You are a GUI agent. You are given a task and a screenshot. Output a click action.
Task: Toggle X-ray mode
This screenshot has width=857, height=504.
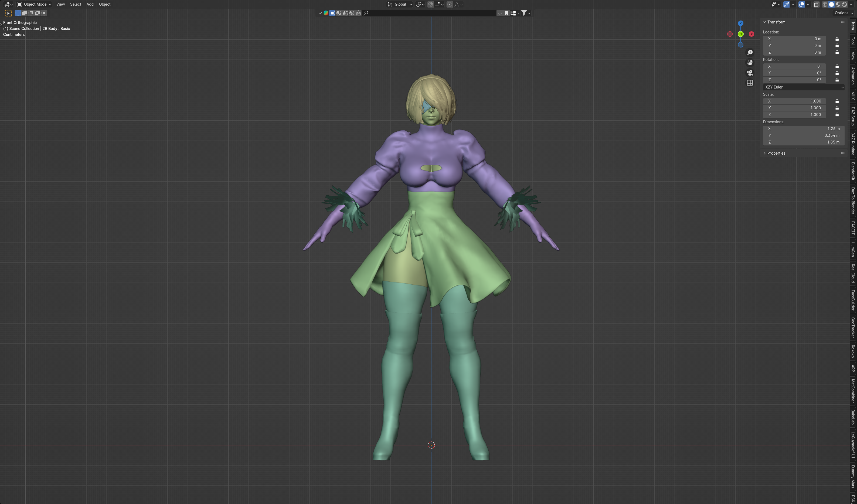[817, 4]
